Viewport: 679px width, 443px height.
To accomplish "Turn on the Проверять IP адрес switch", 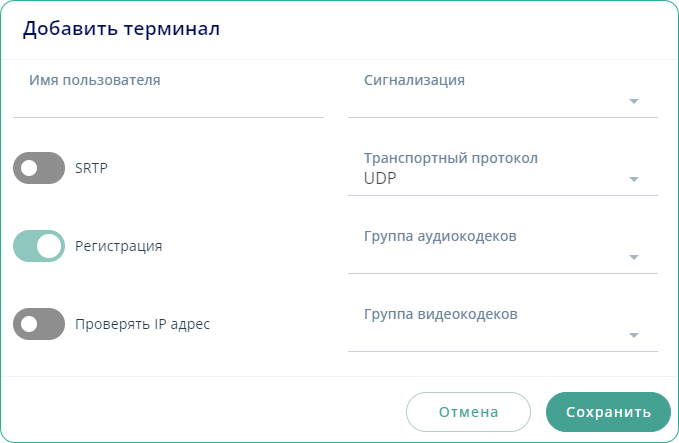I will point(39,323).
